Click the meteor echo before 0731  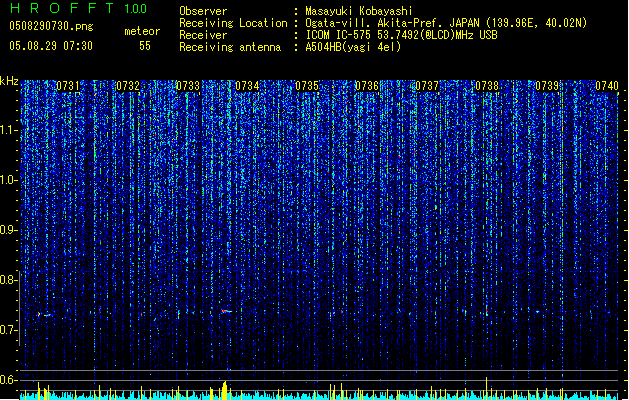coord(45,315)
